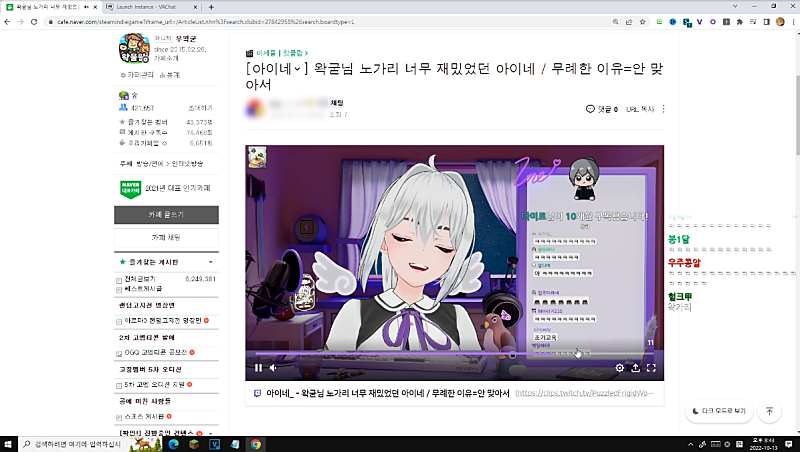Click the 즐겨찾는 멤버 star row
Viewport: 800px width, 452px height.
pos(166,122)
